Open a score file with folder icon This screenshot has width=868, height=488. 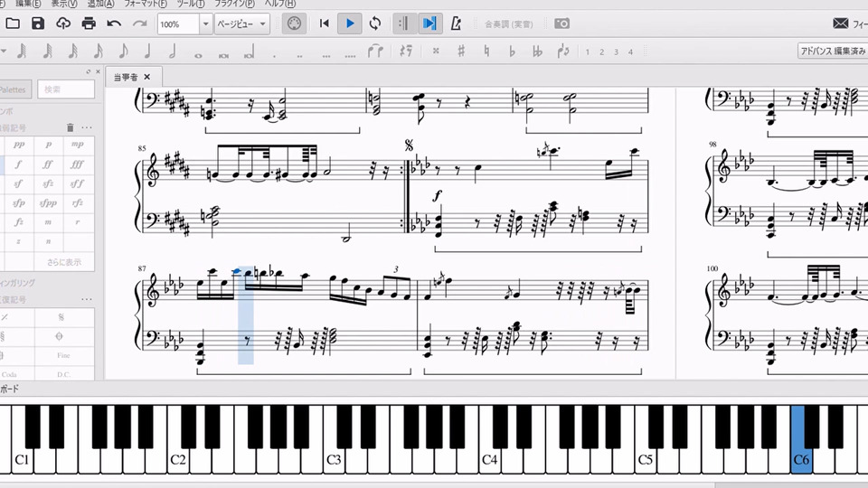[x=13, y=23]
